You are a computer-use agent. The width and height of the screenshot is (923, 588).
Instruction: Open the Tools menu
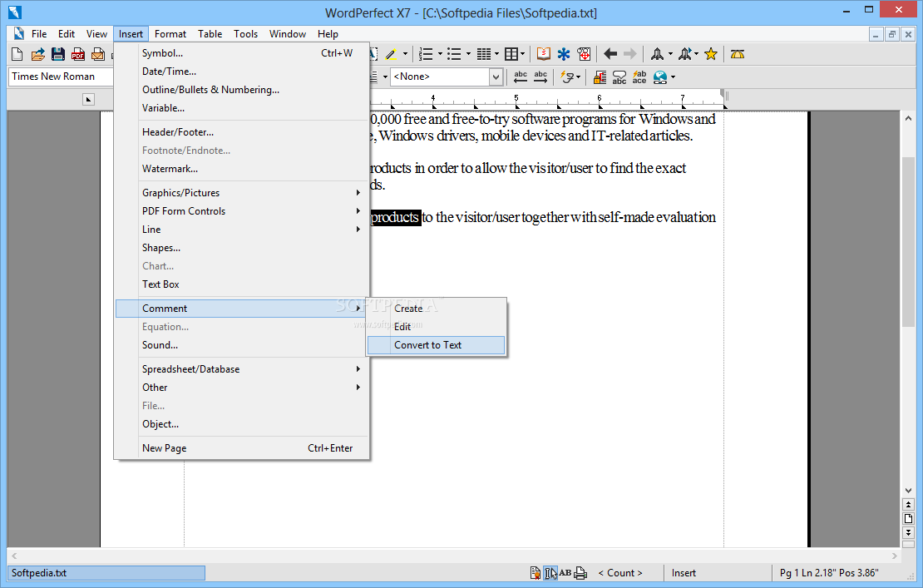click(245, 34)
